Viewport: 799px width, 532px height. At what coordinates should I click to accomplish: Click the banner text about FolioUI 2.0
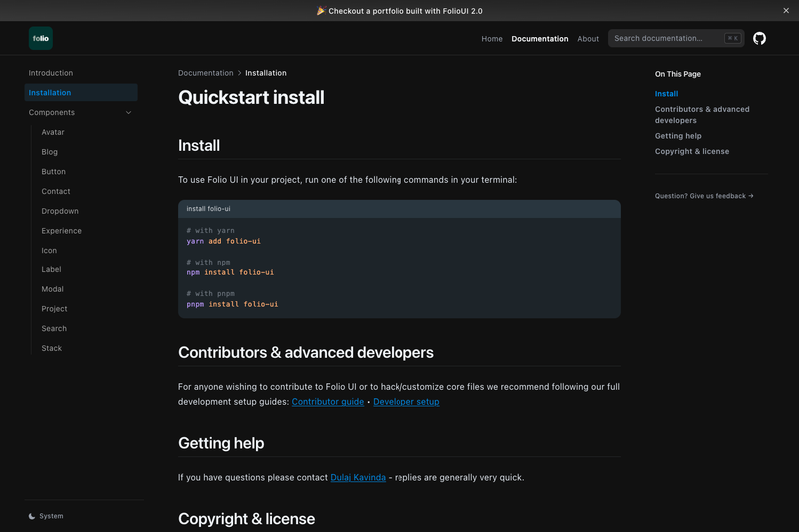[x=405, y=11]
